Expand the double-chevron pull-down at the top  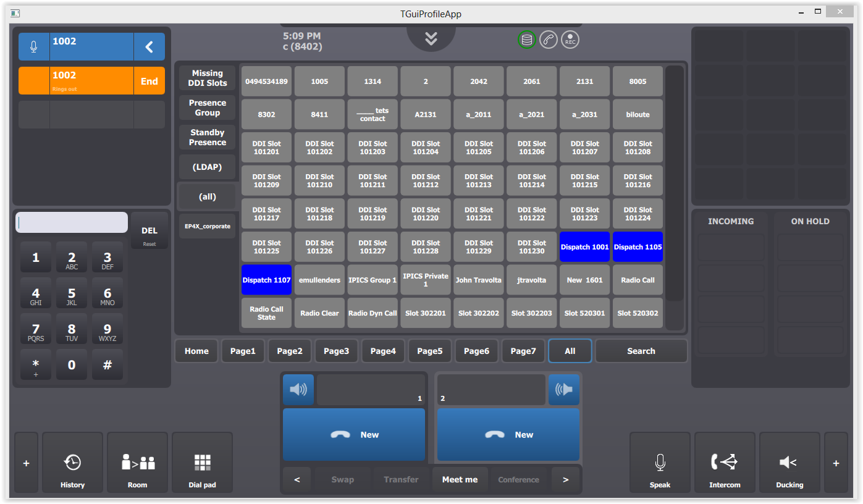pyautogui.click(x=431, y=38)
